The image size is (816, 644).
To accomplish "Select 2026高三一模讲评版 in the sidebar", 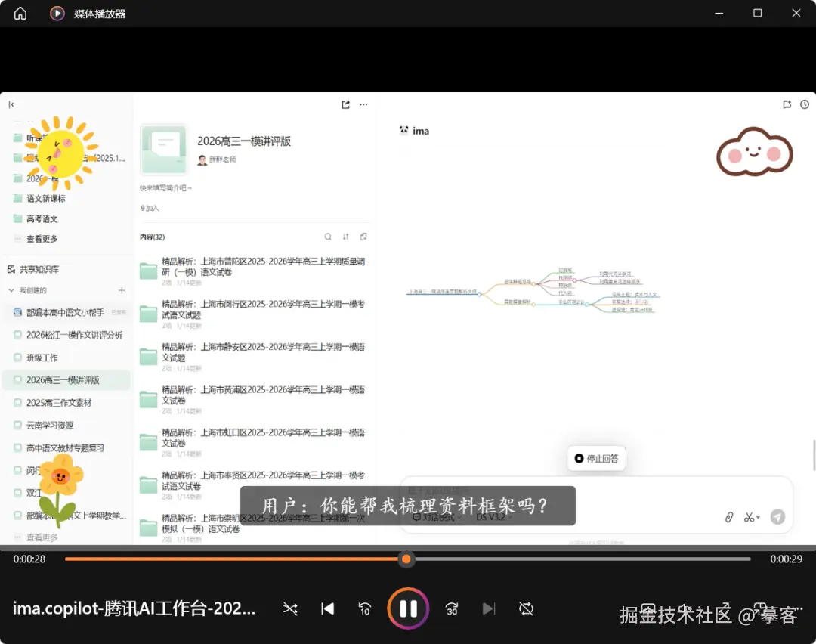I will pyautogui.click(x=66, y=380).
